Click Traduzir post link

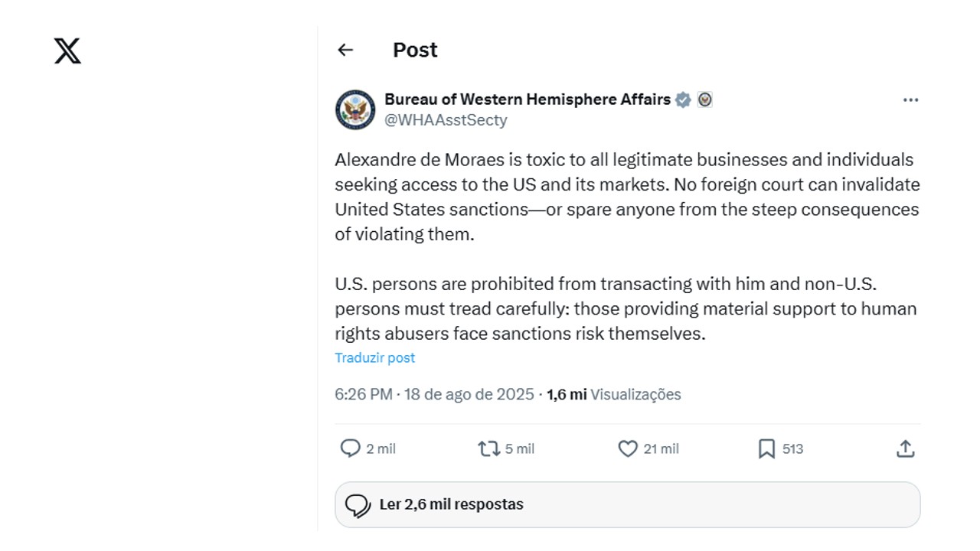(x=375, y=357)
